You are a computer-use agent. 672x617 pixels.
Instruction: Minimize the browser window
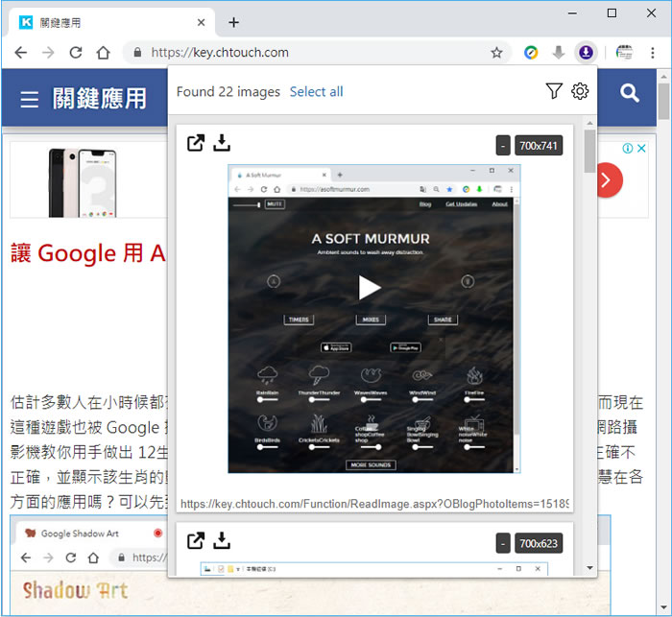[572, 13]
